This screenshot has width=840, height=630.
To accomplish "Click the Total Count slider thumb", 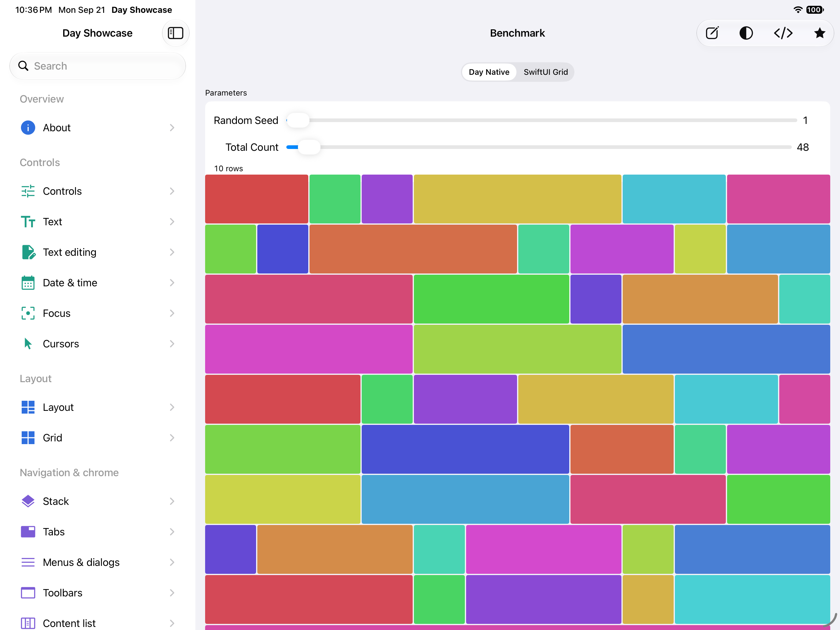I will click(x=309, y=147).
